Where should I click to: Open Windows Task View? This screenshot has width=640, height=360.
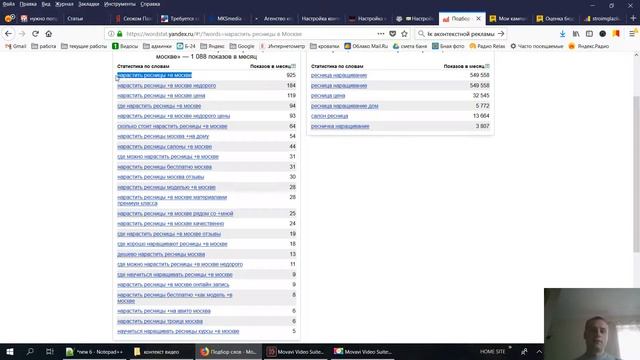(x=49, y=351)
